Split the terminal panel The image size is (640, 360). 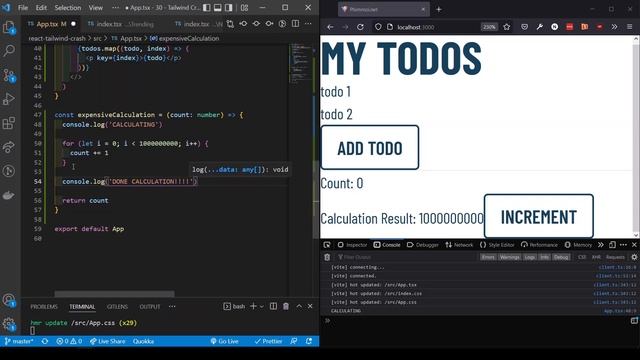[x=273, y=306]
